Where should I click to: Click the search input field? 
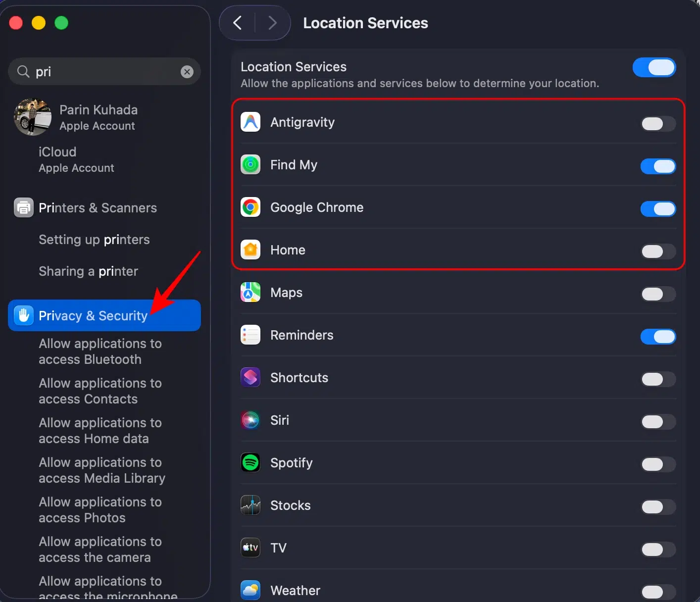[104, 72]
